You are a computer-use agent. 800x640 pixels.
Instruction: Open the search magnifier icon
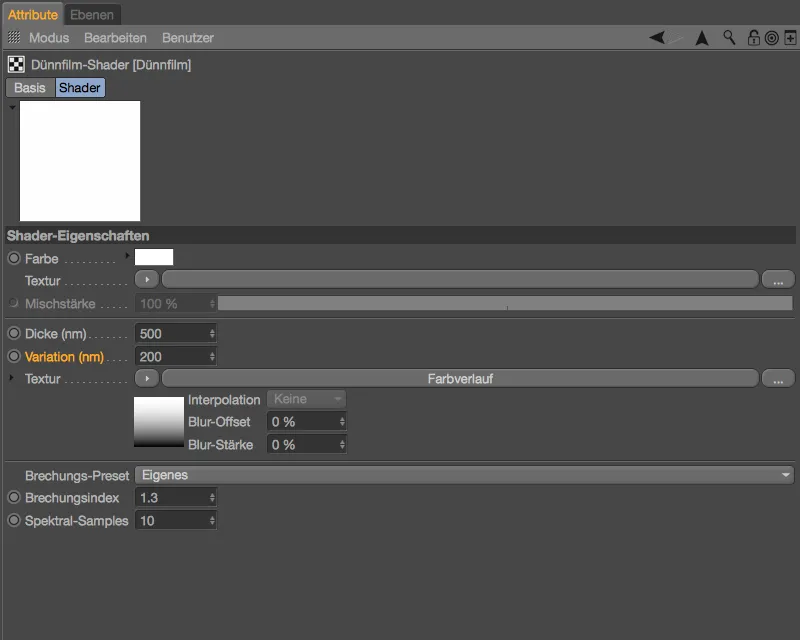tap(729, 37)
